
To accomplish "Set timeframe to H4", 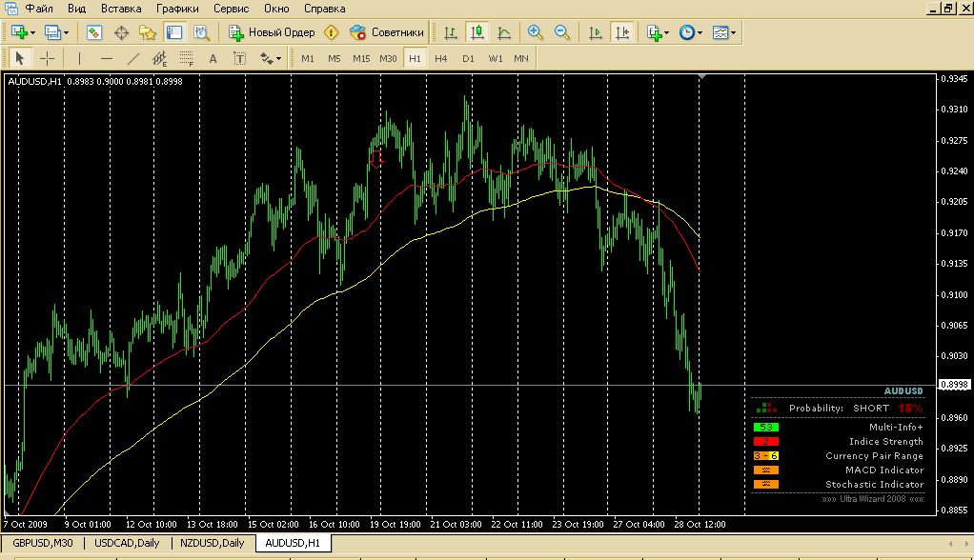I will [440, 58].
